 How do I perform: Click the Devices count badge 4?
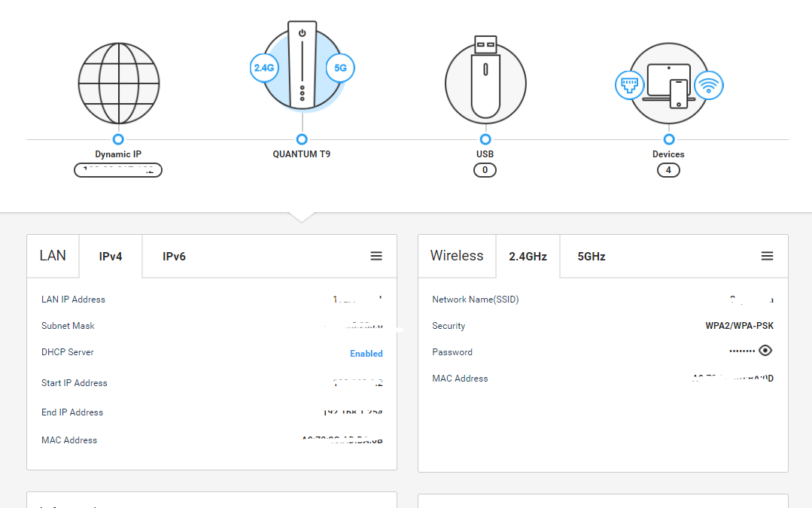pos(668,170)
